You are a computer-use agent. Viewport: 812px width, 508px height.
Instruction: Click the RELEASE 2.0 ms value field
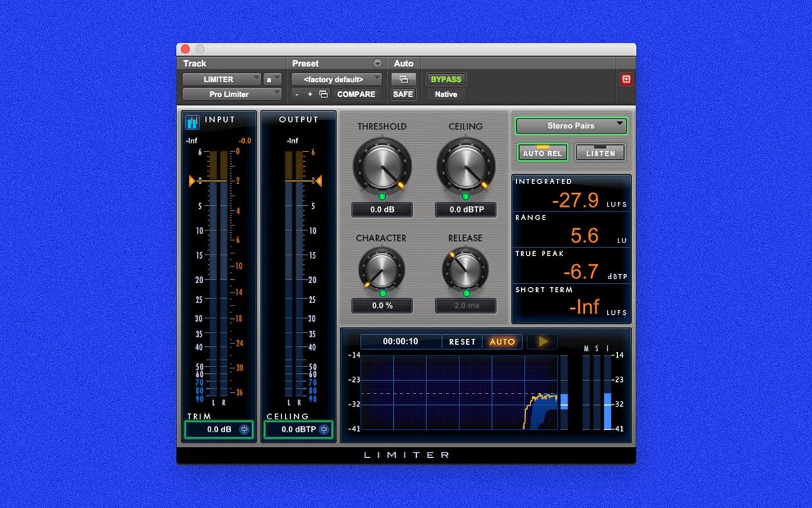(x=466, y=305)
